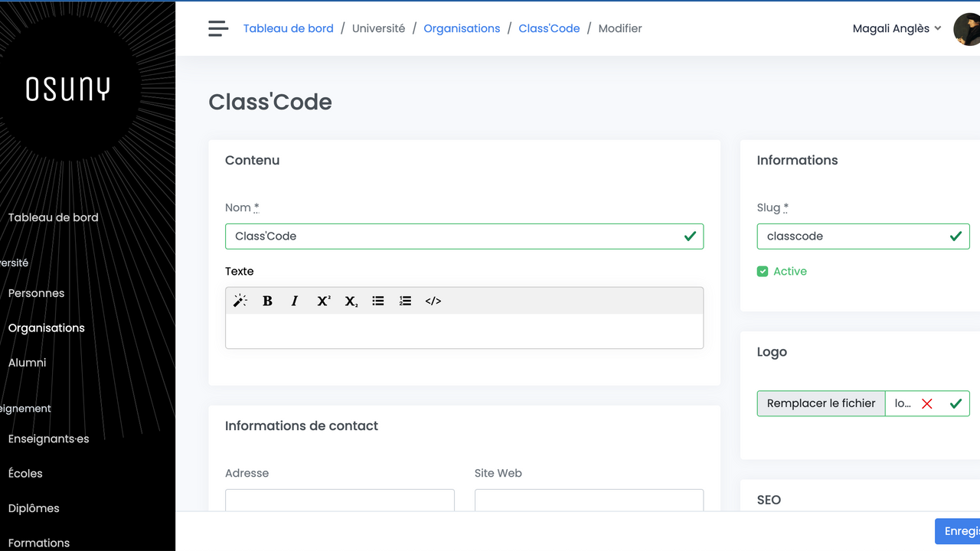Apply subscript formatting
This screenshot has width=980, height=551.
click(x=351, y=301)
